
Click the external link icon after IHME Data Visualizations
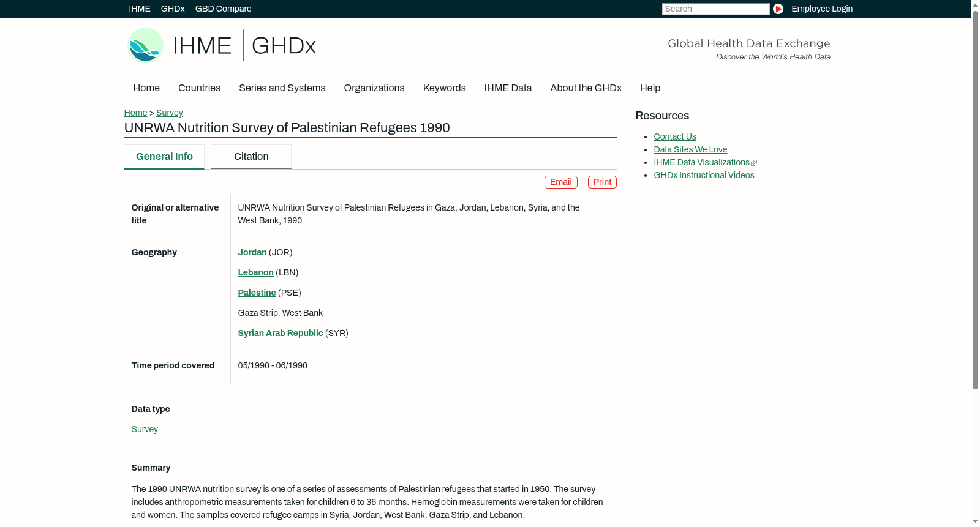[754, 163]
